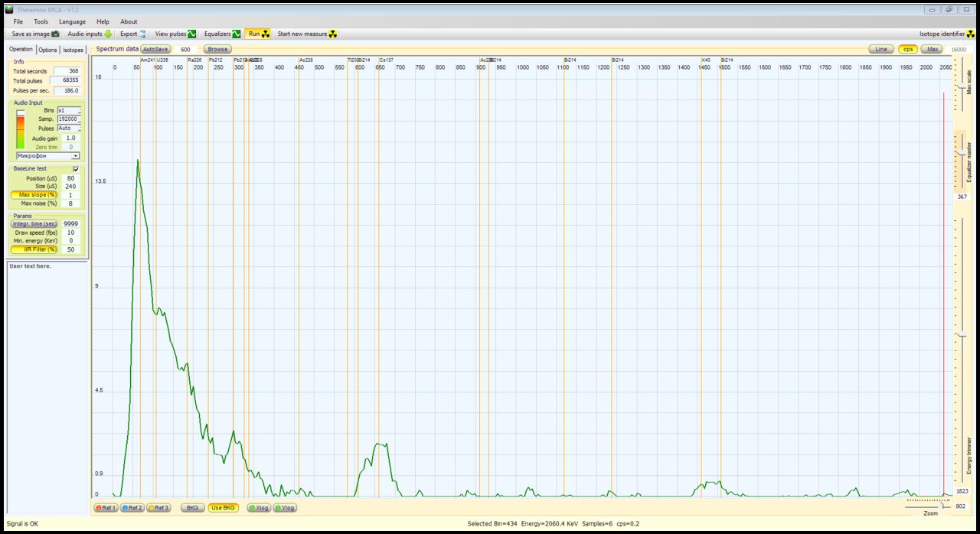
Task: Click the Size (uS) value field
Action: (70, 187)
